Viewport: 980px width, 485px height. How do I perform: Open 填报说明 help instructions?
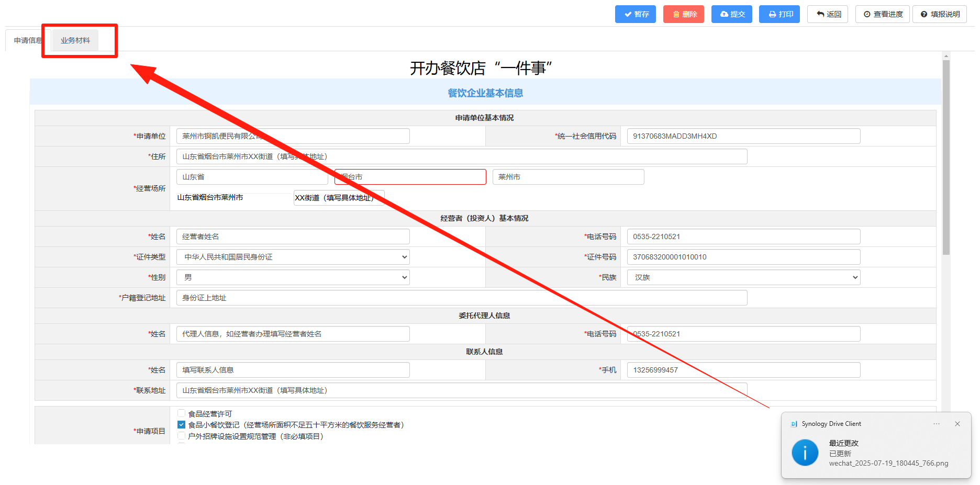click(x=939, y=14)
